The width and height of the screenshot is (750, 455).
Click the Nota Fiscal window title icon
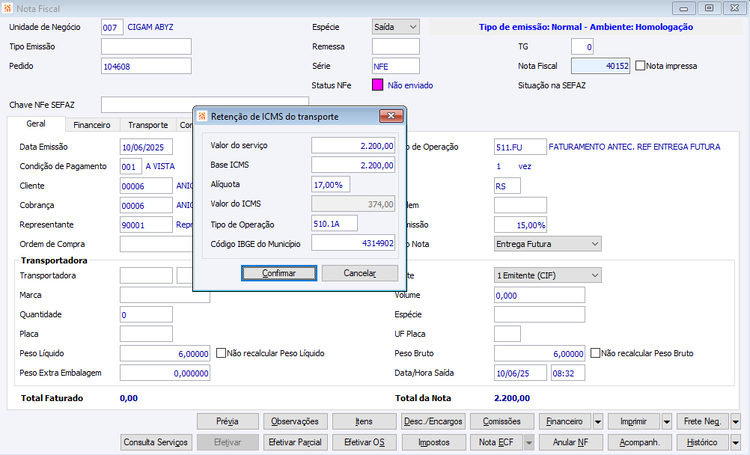pyautogui.click(x=7, y=8)
